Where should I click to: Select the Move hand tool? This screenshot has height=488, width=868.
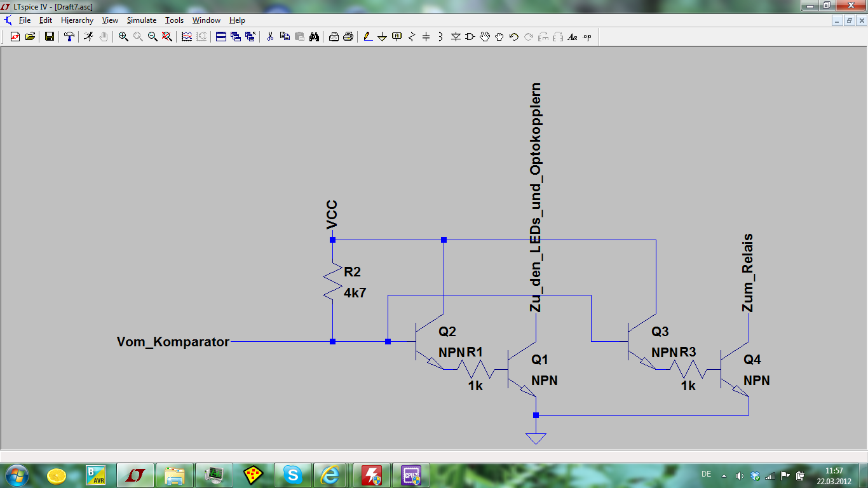pyautogui.click(x=485, y=37)
